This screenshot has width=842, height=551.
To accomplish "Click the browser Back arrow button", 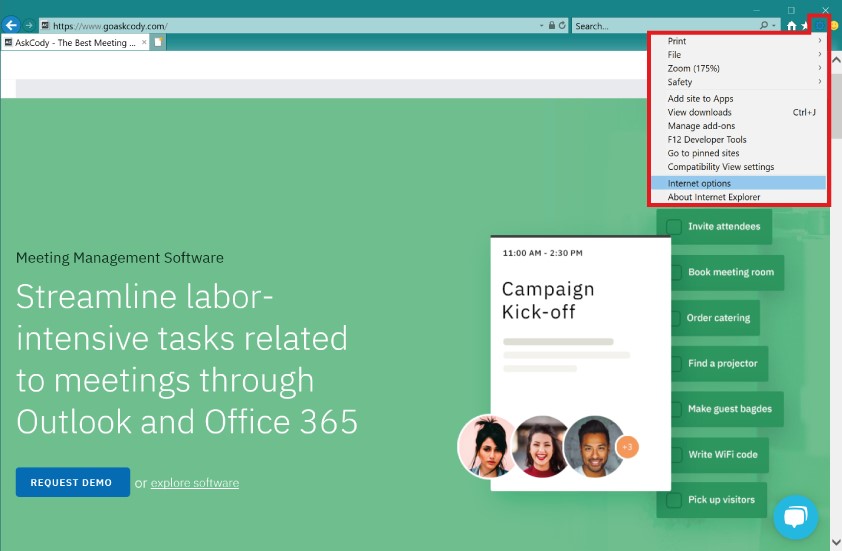I will pos(11,25).
